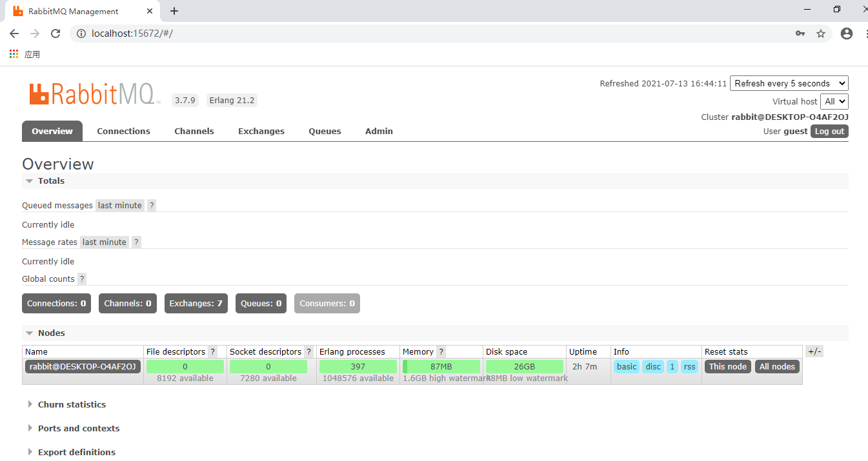Switch to the Queues tab
This screenshot has height=461, width=868.
(325, 131)
